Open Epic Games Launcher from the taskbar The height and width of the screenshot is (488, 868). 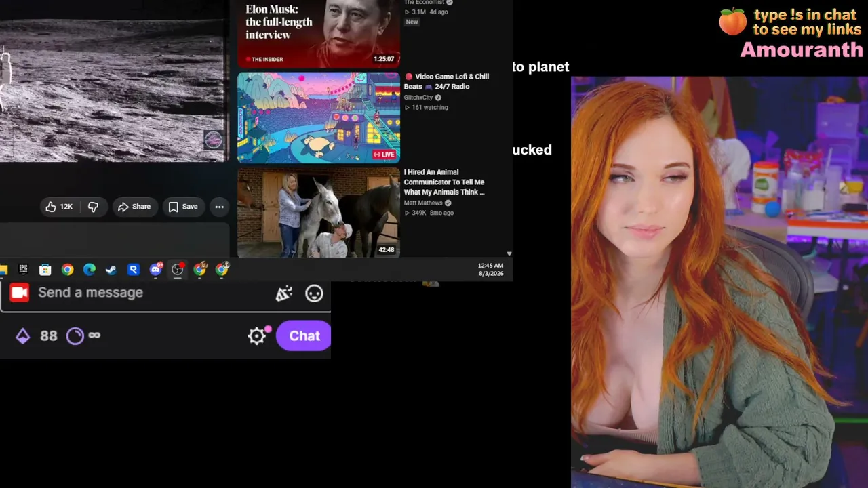click(x=23, y=270)
